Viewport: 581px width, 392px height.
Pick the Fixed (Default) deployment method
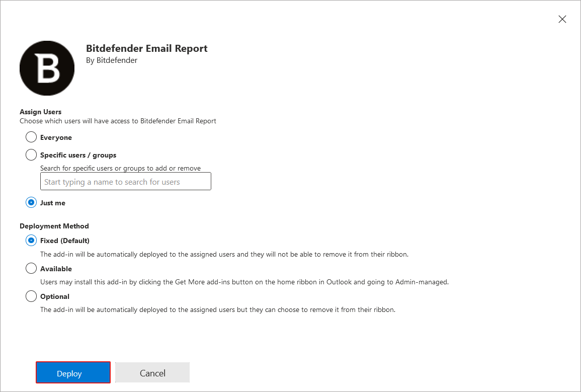click(31, 241)
